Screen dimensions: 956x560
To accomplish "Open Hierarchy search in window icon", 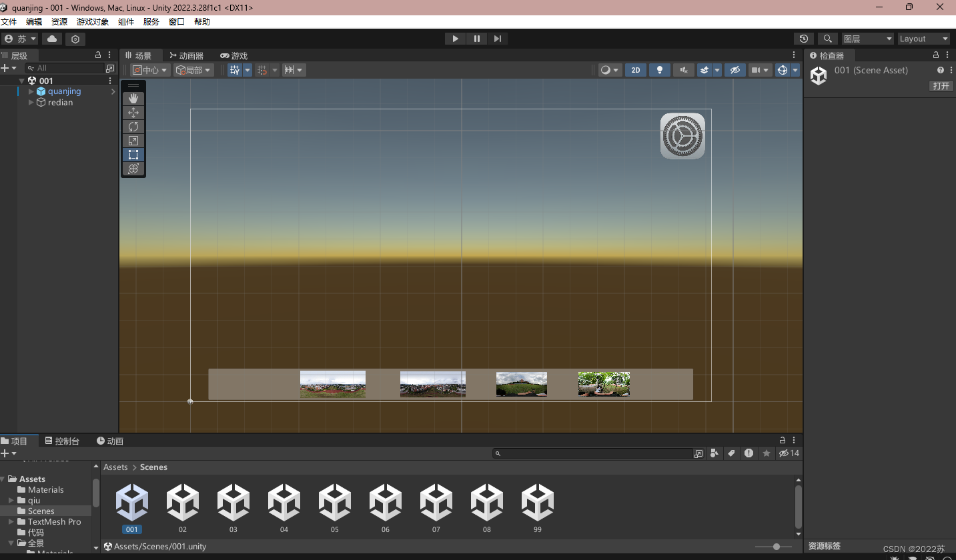I will 110,68.
